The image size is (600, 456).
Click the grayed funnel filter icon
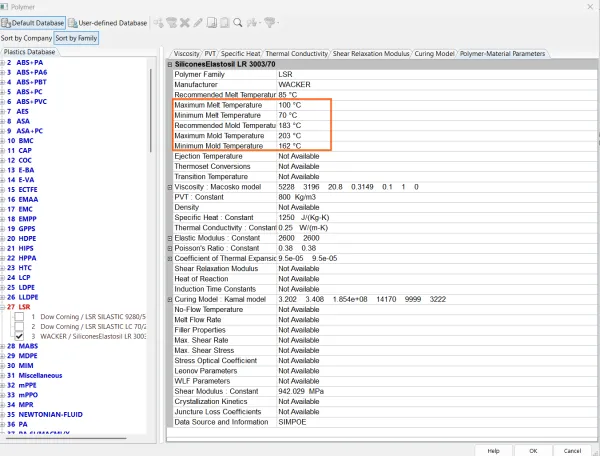coord(171,23)
